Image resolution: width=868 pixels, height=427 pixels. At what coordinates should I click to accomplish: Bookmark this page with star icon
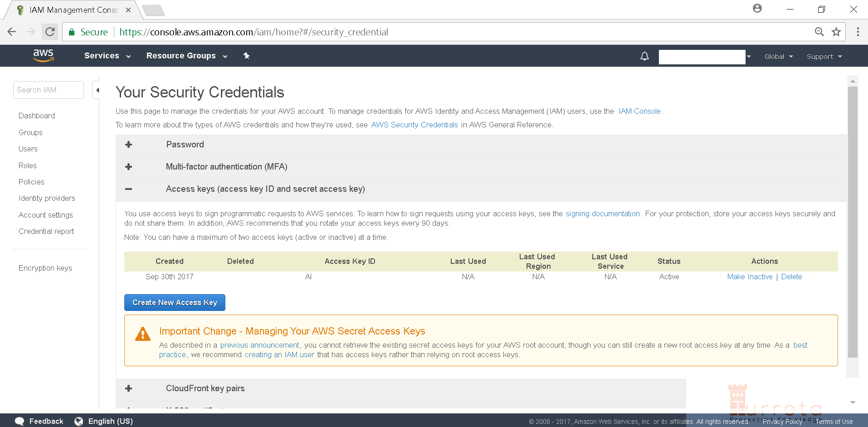tap(836, 32)
